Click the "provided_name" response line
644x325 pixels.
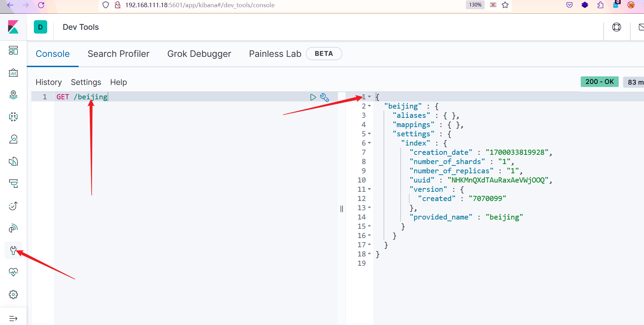tap(466, 217)
